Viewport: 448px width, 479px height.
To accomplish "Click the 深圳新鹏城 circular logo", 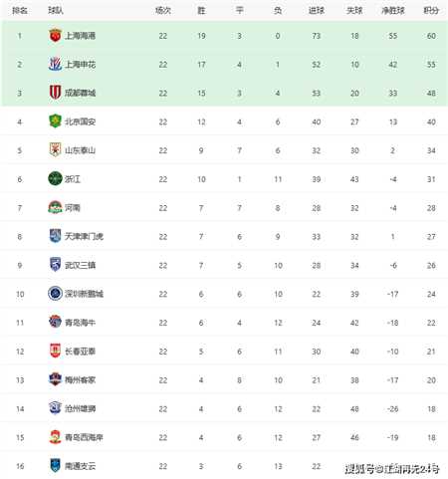I will [x=55, y=294].
